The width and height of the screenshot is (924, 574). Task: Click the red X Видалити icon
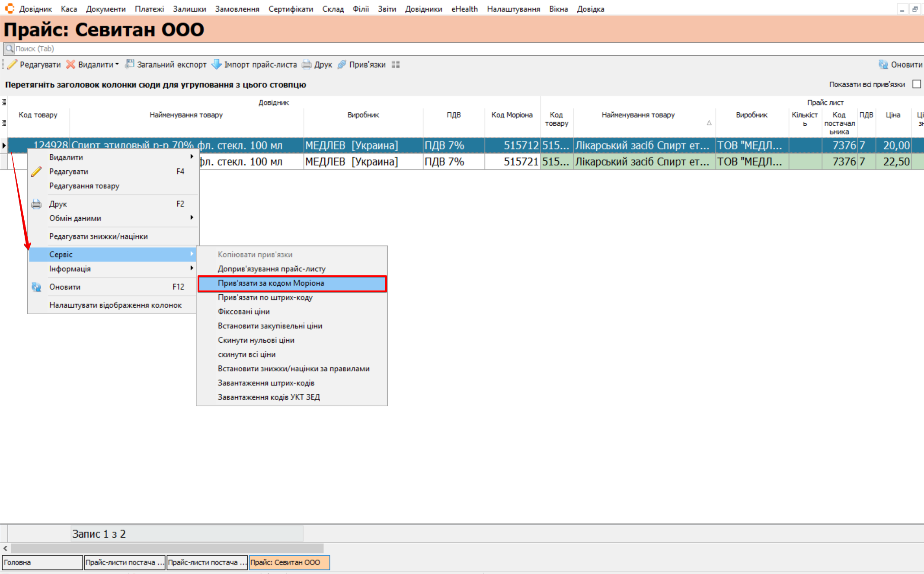pyautogui.click(x=70, y=64)
